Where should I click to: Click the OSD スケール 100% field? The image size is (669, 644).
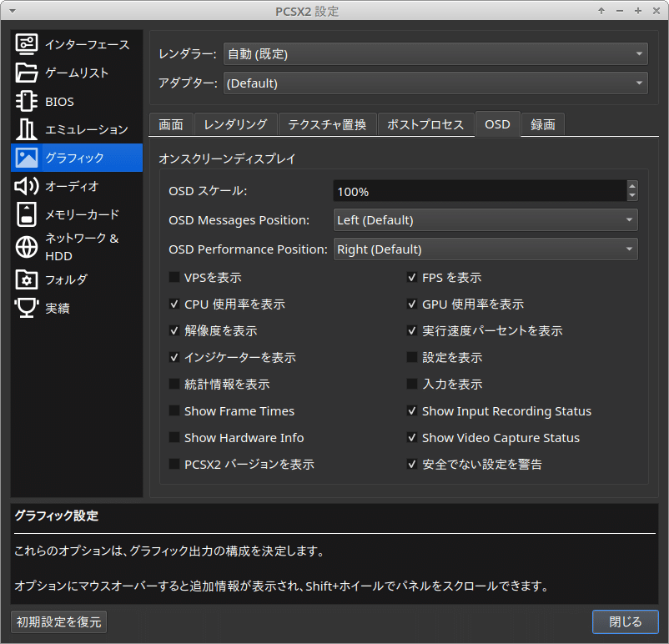pyautogui.click(x=480, y=191)
